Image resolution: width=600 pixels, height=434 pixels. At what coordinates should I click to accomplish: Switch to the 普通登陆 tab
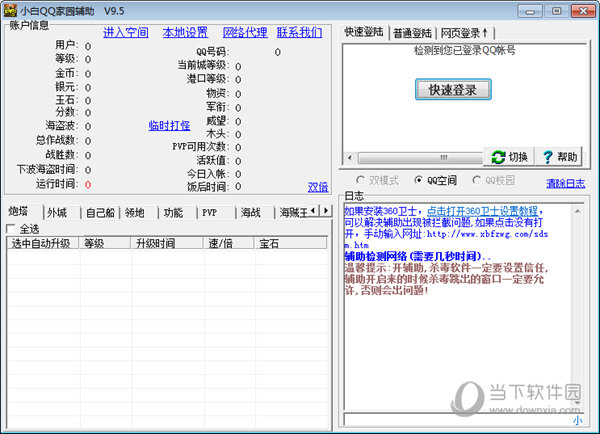click(x=412, y=34)
